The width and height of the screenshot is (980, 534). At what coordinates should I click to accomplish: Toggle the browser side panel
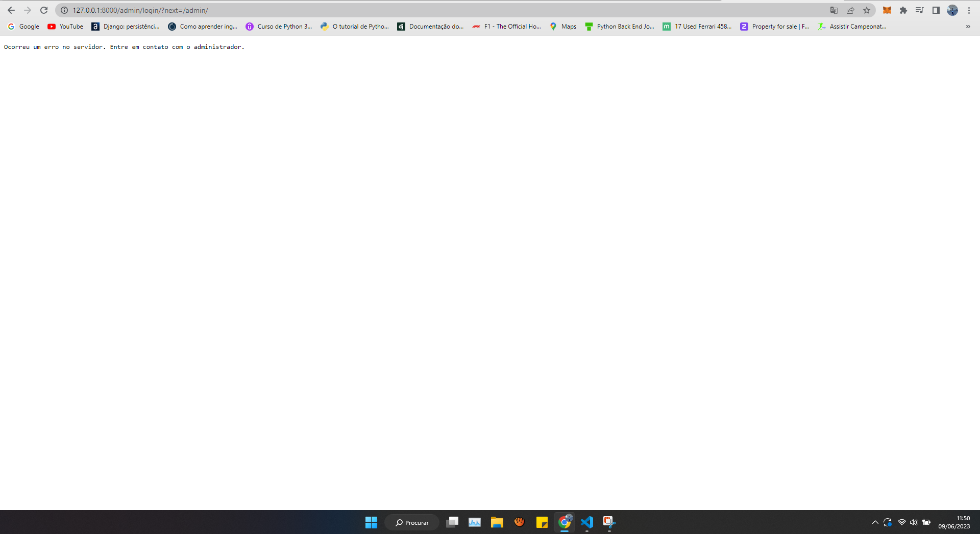pos(936,10)
